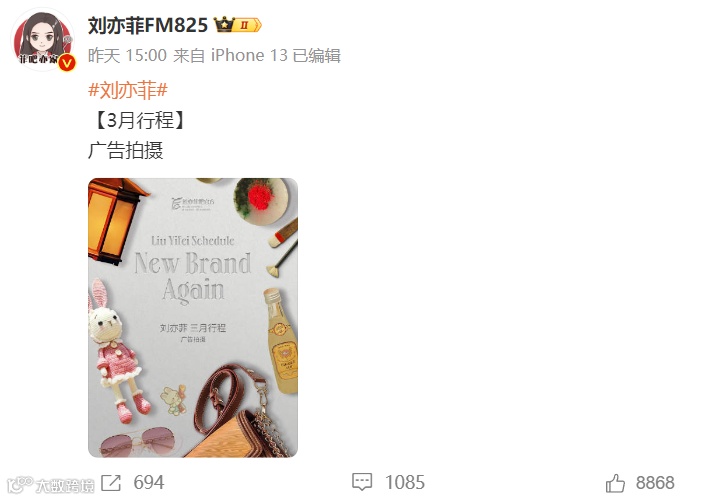Viewport: 716px width, 500px height.
Task: Click the 昨天 15:00 timestamp
Action: (127, 55)
